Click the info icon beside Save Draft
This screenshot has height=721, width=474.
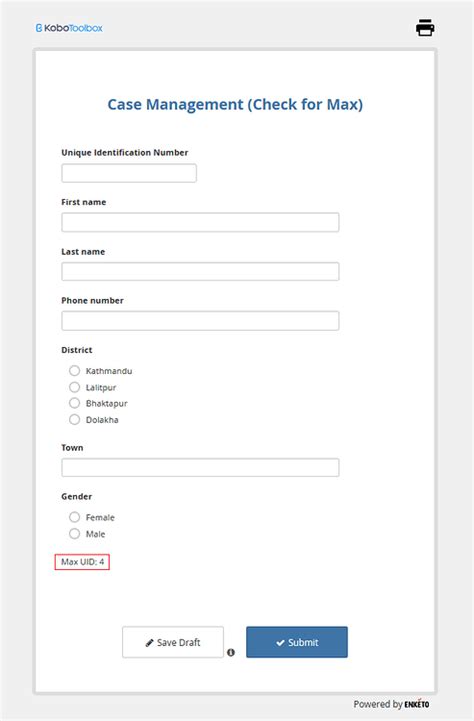point(231,652)
